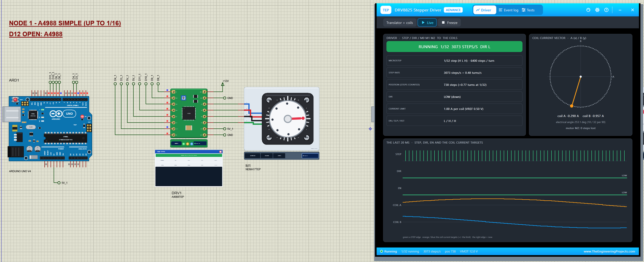This screenshot has width=644, height=262.
Task: Open the theme palette icon in title bar
Action: tap(588, 10)
